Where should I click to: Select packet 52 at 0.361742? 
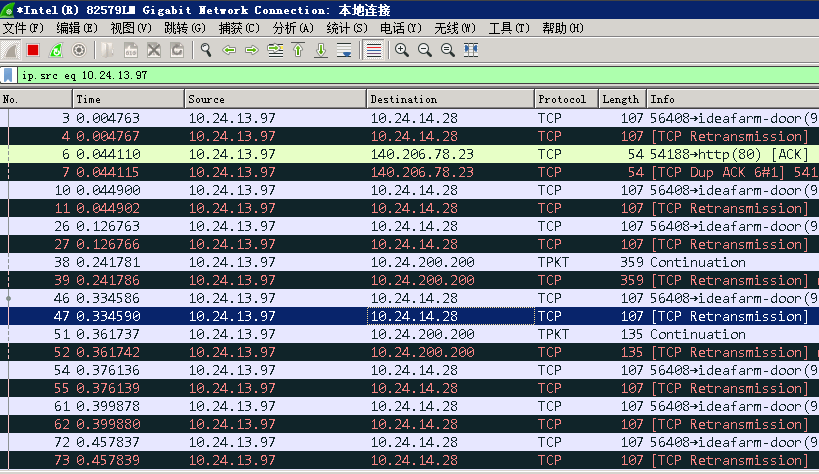410,352
